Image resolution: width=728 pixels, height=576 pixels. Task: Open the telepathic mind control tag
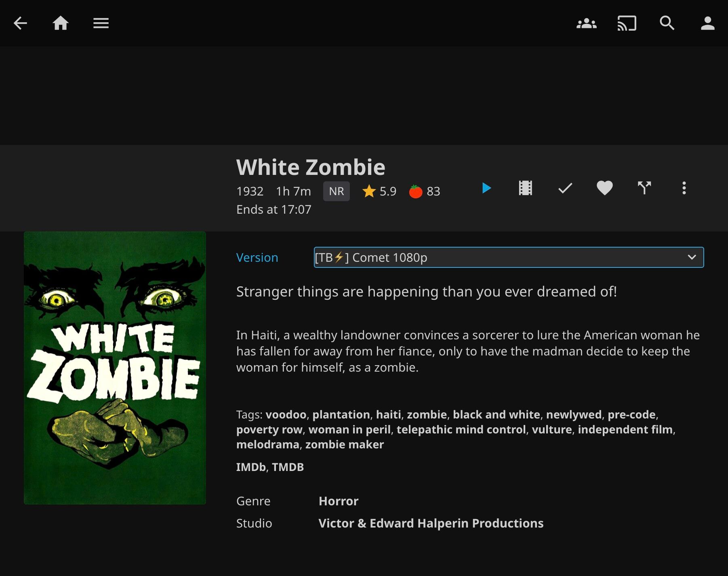click(461, 429)
